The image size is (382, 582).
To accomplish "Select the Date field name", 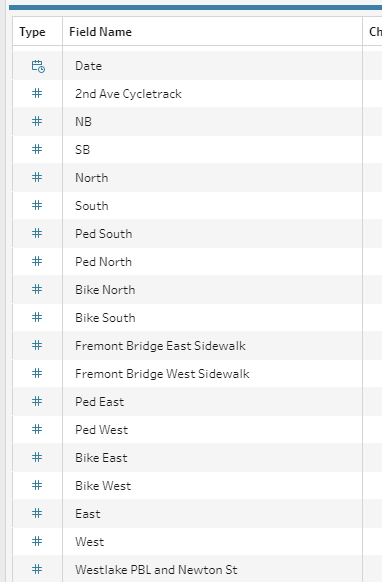I will 88,66.
